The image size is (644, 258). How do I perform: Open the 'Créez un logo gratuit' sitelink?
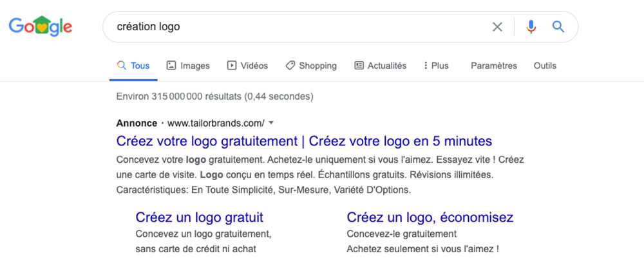pyautogui.click(x=200, y=217)
